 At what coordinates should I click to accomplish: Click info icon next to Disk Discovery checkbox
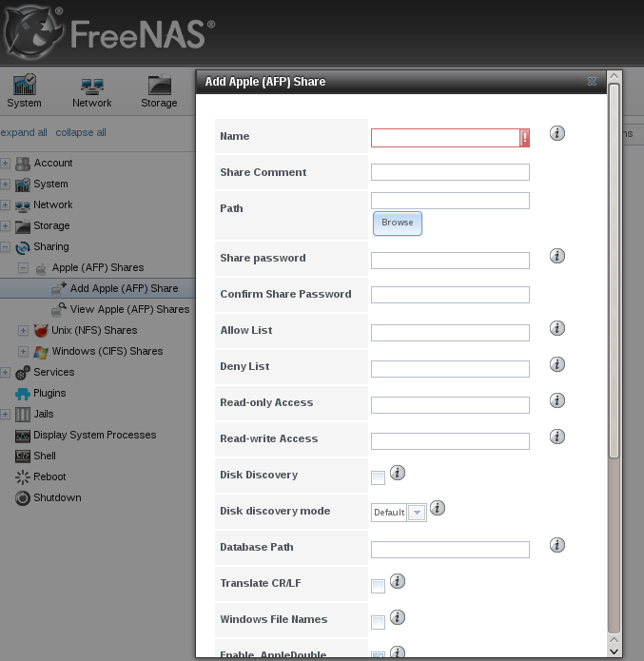tap(398, 473)
